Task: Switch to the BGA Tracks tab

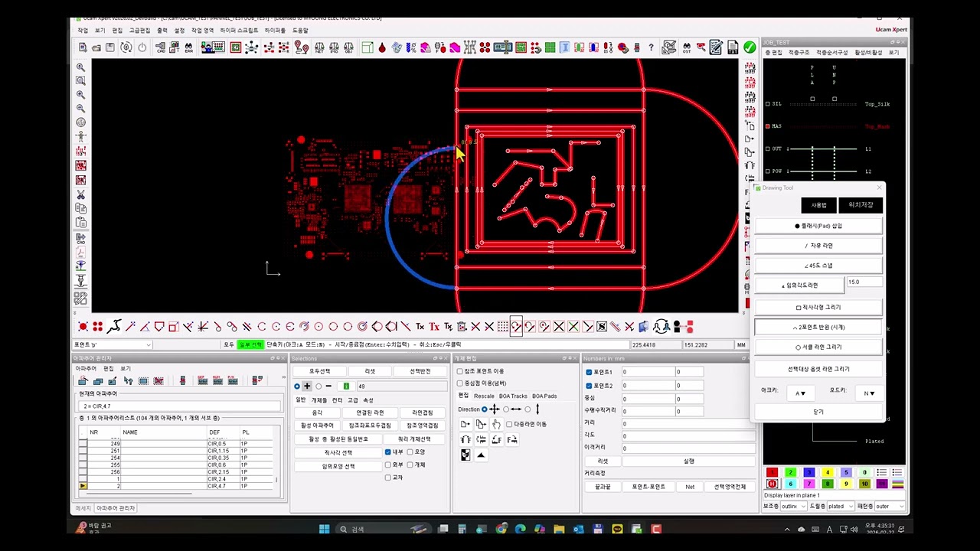Action: 513,396
